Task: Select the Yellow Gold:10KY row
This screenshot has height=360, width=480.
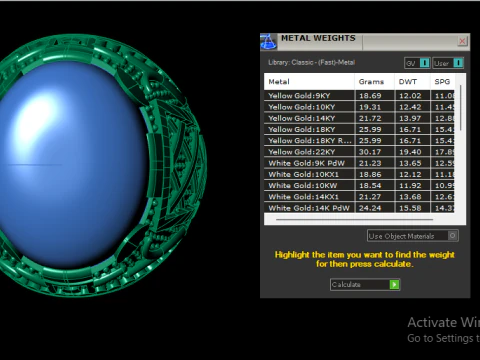Action: point(359,107)
